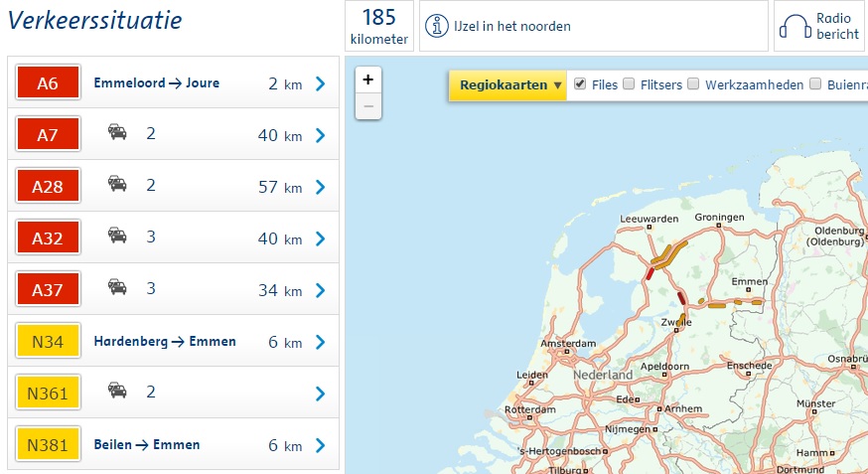
Task: Click the yellow N34 road badge
Action: 48,342
